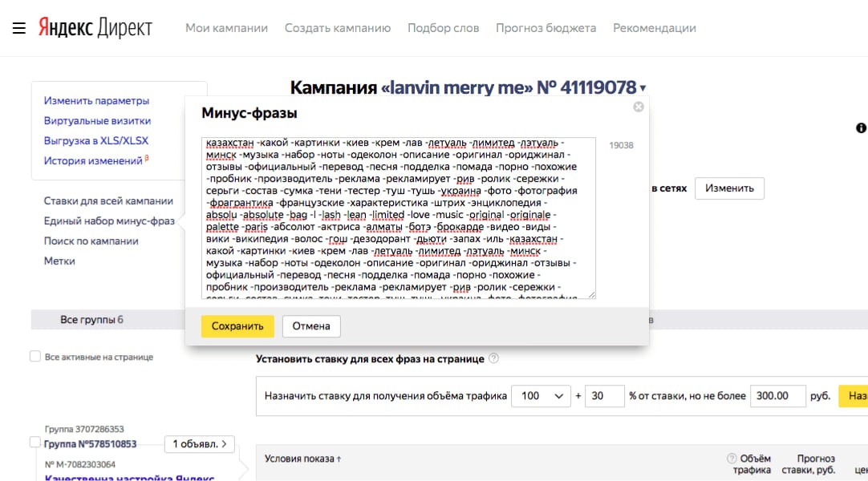The height and width of the screenshot is (481, 868).
Task: Open the traffic volume 100 dropdown
Action: pos(541,396)
